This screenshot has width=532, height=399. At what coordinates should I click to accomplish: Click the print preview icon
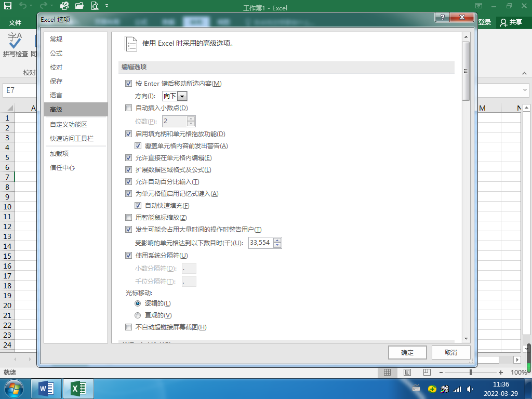point(95,5)
